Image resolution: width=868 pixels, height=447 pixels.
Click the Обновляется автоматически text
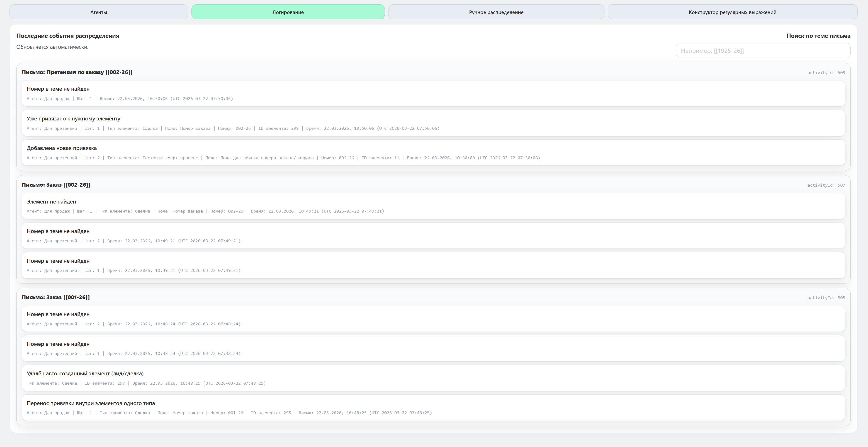point(52,47)
